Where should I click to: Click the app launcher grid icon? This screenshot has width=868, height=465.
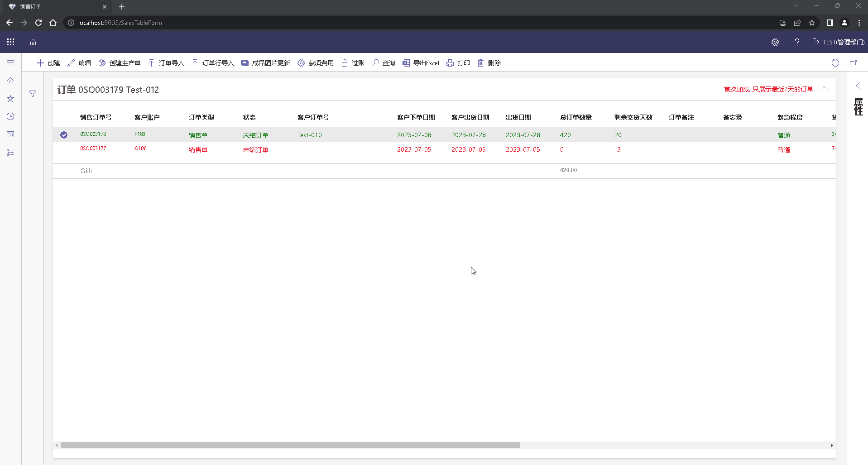[x=11, y=42]
